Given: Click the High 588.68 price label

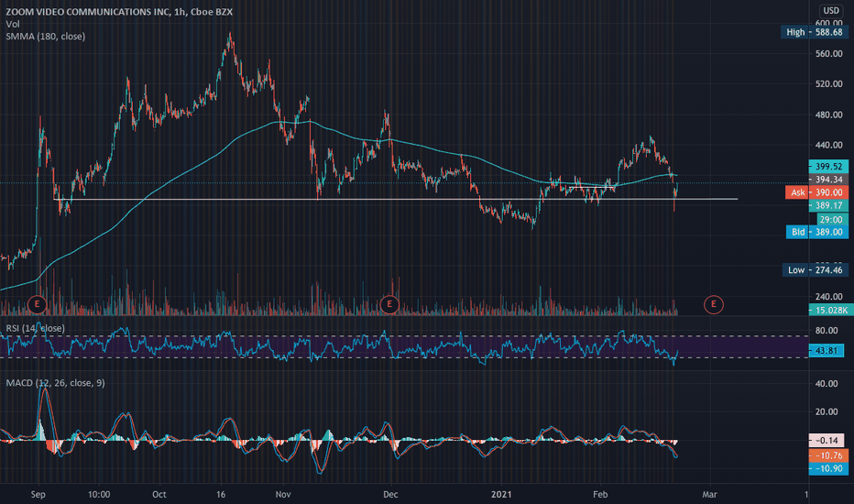Looking at the screenshot, I should 815,32.
